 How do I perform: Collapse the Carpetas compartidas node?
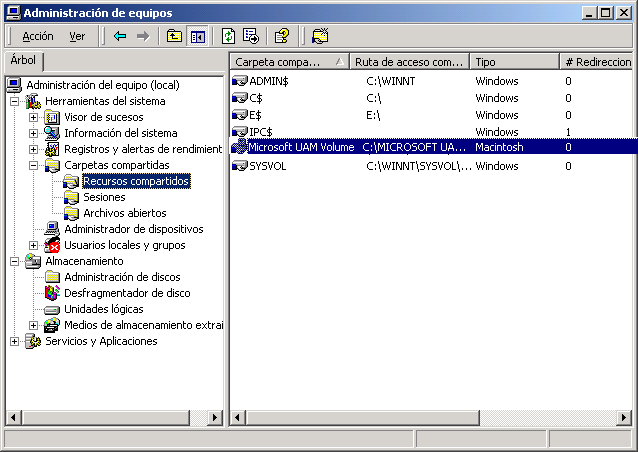(x=33, y=165)
